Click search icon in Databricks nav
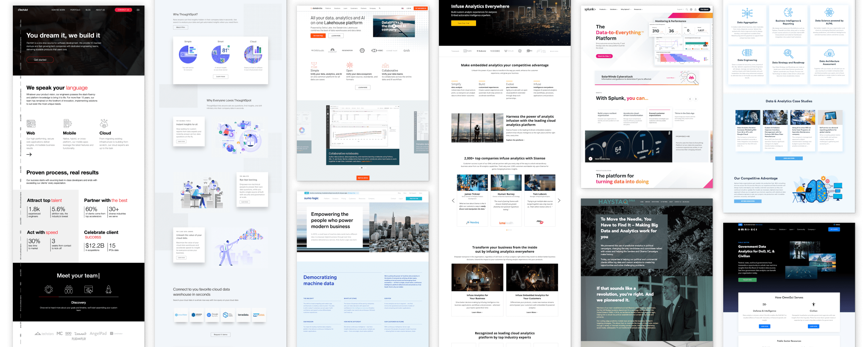The width and height of the screenshot is (868, 347). click(380, 8)
